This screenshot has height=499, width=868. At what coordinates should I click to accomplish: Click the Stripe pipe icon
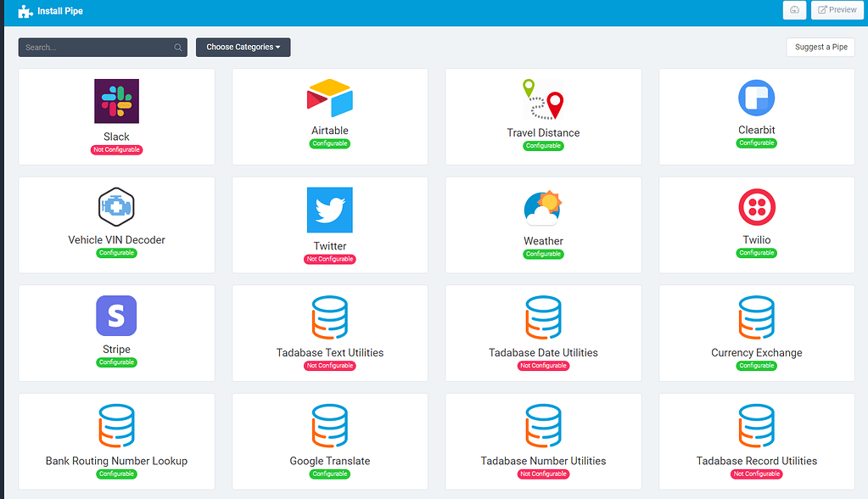[x=116, y=315]
